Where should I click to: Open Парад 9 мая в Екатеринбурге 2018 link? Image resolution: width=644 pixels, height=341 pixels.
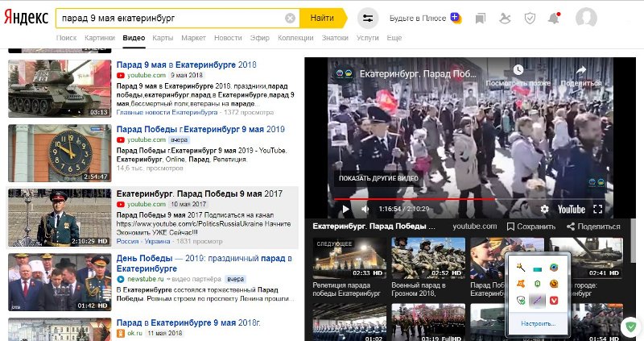(187, 64)
